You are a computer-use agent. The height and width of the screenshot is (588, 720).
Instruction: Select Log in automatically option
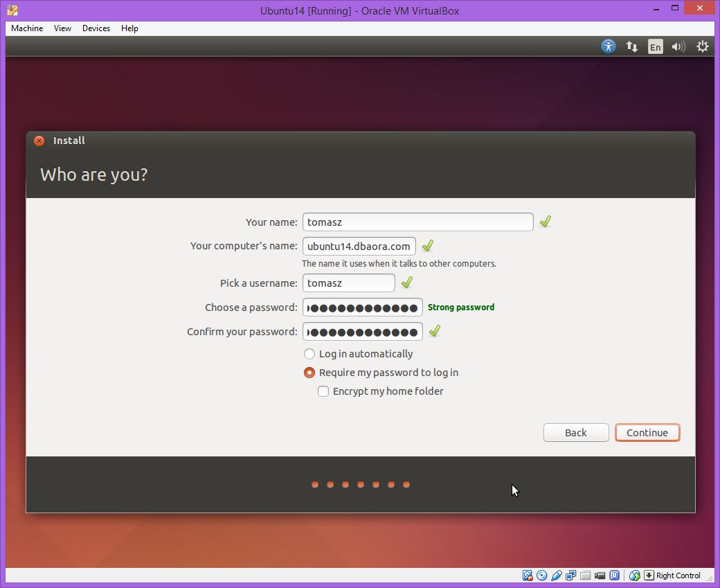coord(358,354)
